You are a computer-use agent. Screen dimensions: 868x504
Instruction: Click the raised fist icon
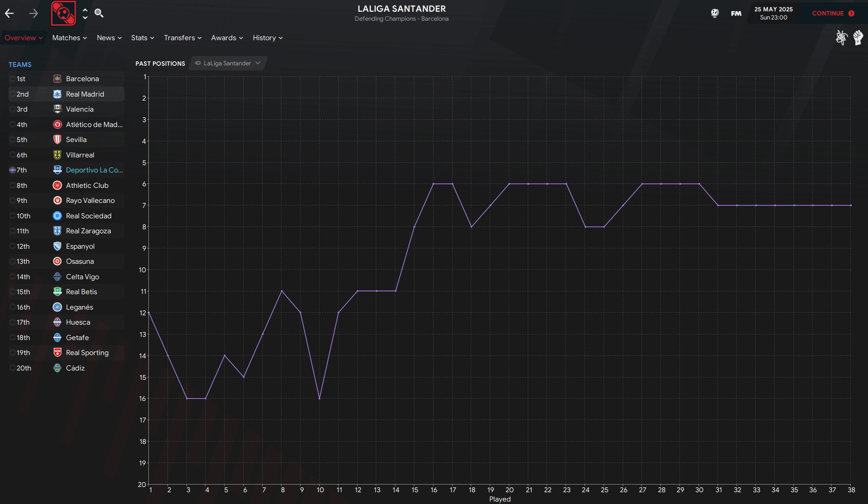pyautogui.click(x=858, y=38)
